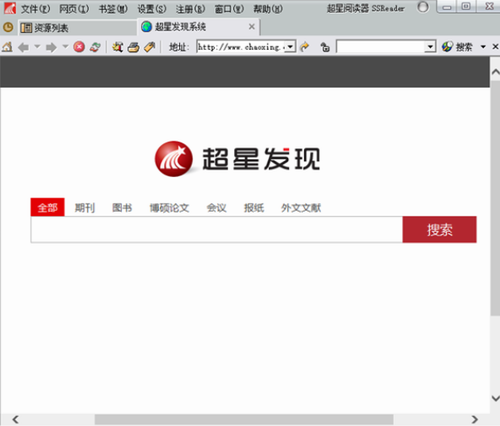
Task: Select the 外文文献 search category
Action: pos(301,208)
